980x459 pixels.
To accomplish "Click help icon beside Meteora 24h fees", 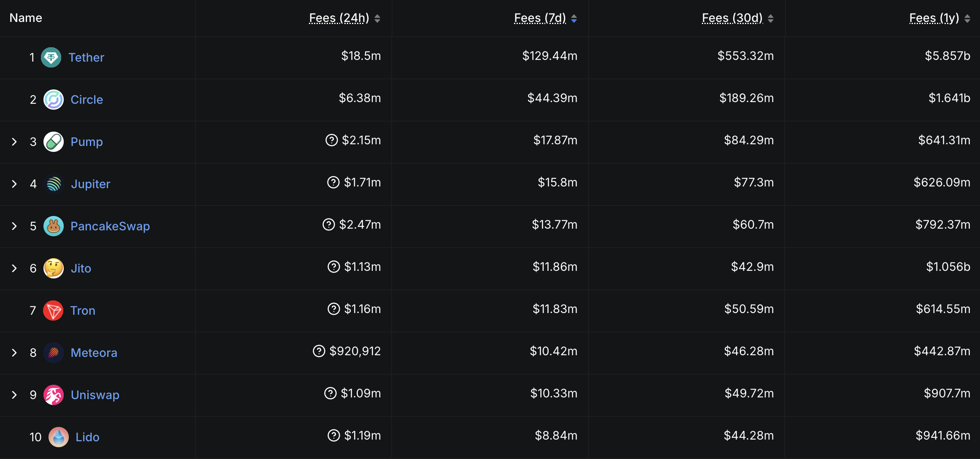I will [319, 351].
